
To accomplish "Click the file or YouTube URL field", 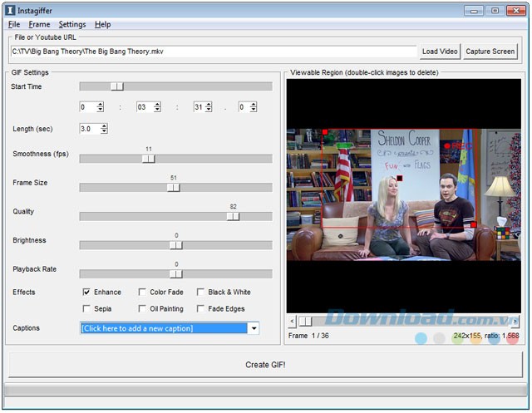I will coord(214,52).
